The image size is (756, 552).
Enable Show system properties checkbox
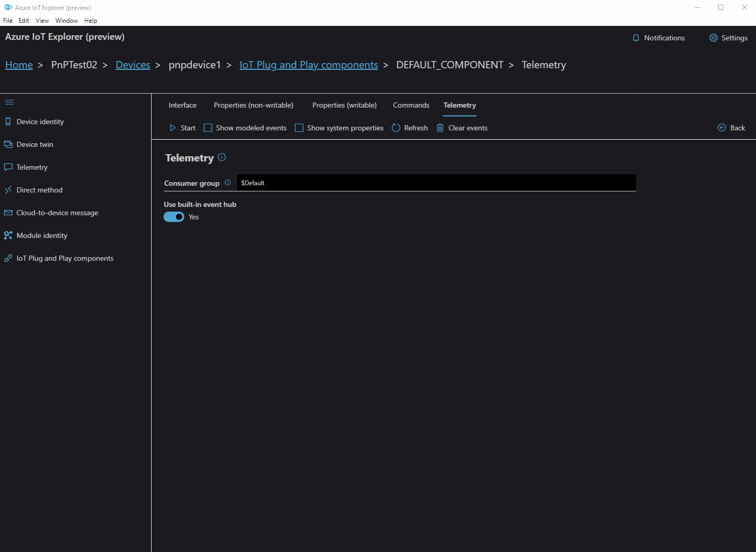(x=299, y=128)
